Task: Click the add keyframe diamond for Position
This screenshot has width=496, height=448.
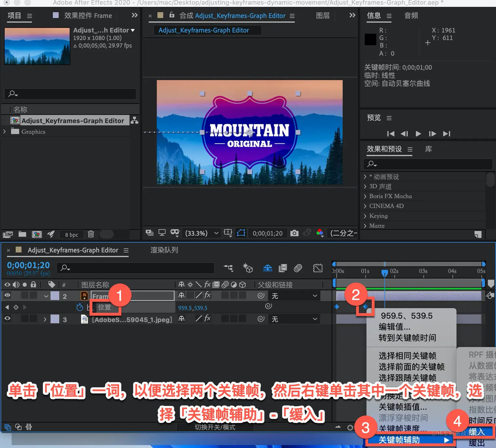Action: pyautogui.click(x=16, y=307)
